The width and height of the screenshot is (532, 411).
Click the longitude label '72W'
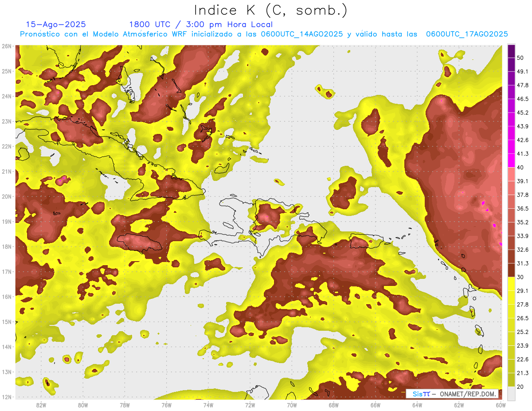pyautogui.click(x=250, y=405)
